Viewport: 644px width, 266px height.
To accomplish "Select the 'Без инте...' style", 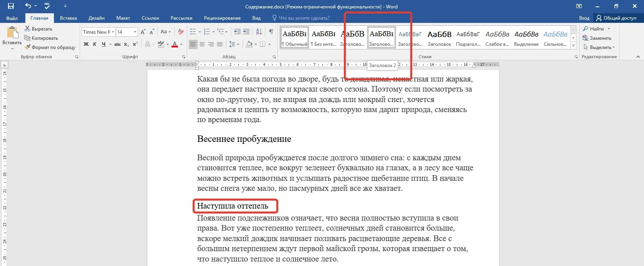I will pos(324,38).
